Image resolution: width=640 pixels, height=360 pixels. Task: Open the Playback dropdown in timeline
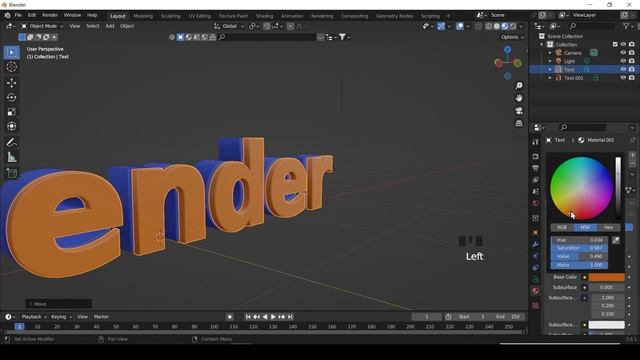point(34,317)
